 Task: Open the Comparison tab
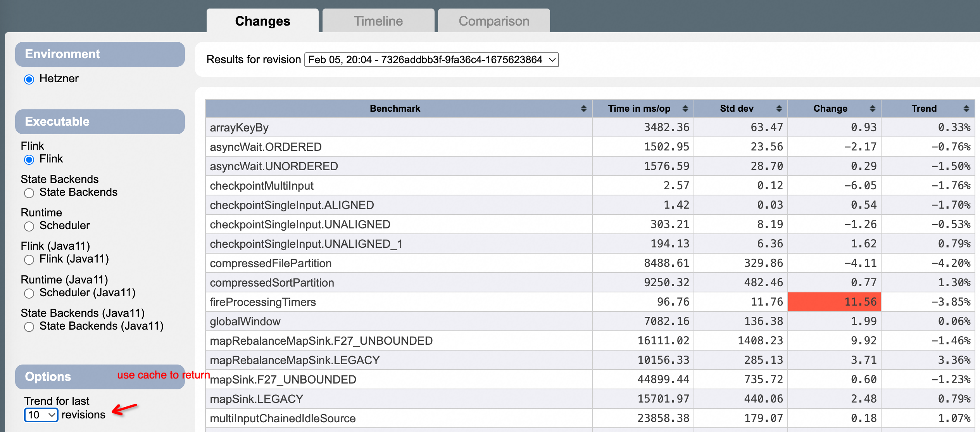[x=493, y=21]
